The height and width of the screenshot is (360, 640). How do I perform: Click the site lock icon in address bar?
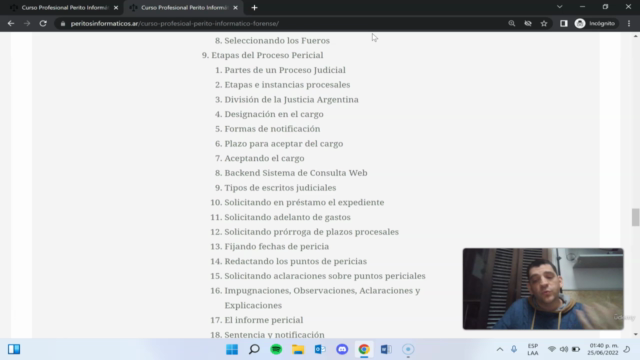[x=62, y=24]
